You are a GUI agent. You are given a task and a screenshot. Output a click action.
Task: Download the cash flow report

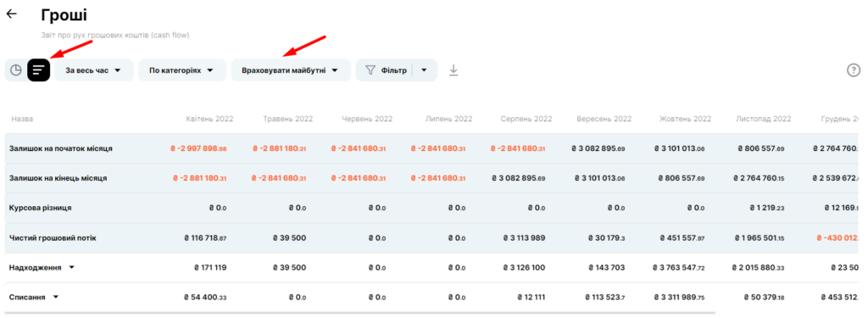(454, 70)
